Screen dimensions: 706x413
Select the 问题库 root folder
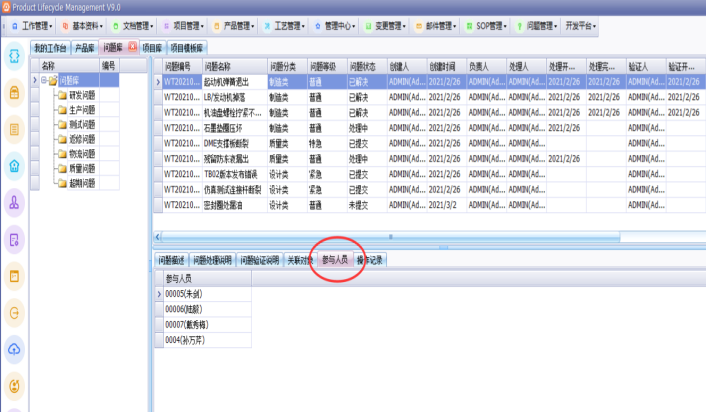click(x=69, y=81)
